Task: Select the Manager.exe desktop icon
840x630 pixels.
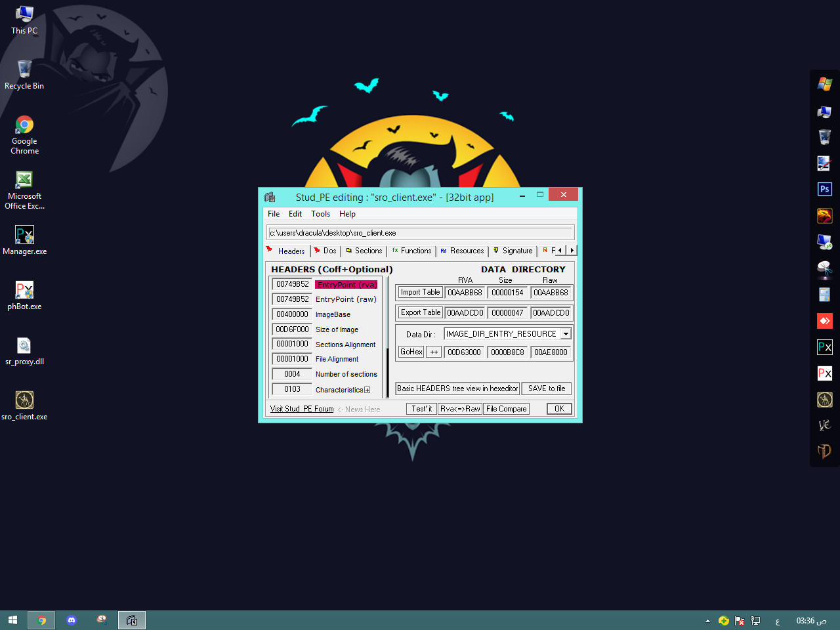Action: pos(24,240)
